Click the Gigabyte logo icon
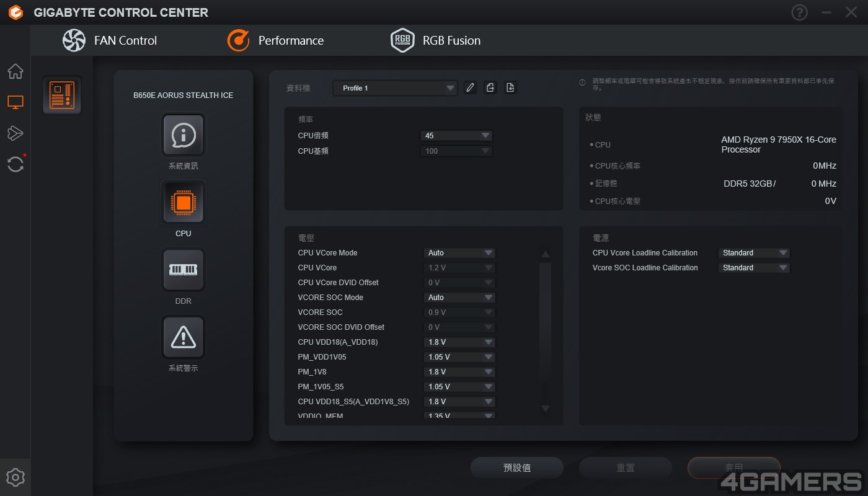The image size is (868, 496). 15,12
